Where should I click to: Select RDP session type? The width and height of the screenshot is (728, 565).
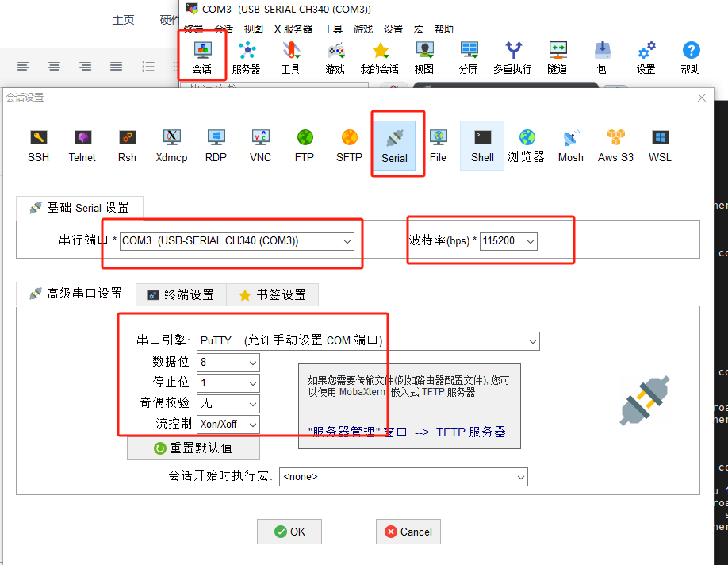point(216,146)
